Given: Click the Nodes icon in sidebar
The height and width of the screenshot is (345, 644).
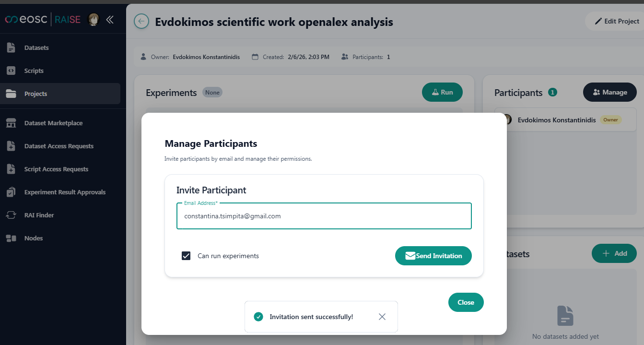Looking at the screenshot, I should [11, 238].
